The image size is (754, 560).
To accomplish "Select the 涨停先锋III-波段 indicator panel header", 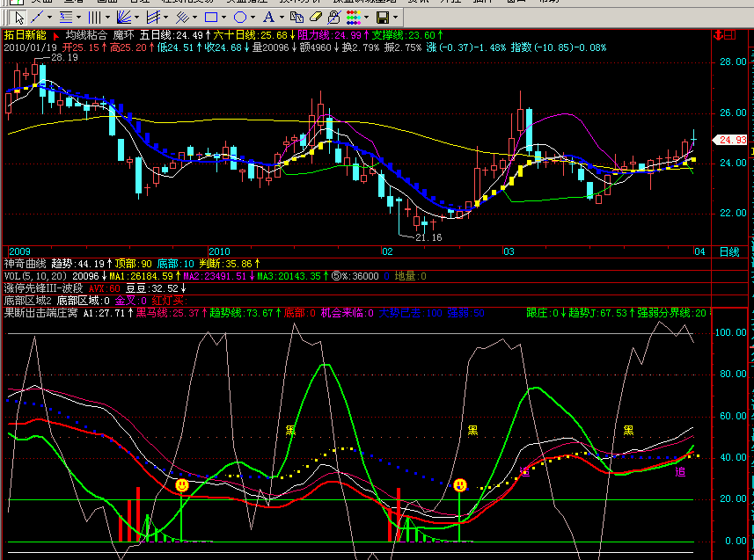I will pyautogui.click(x=43, y=288).
